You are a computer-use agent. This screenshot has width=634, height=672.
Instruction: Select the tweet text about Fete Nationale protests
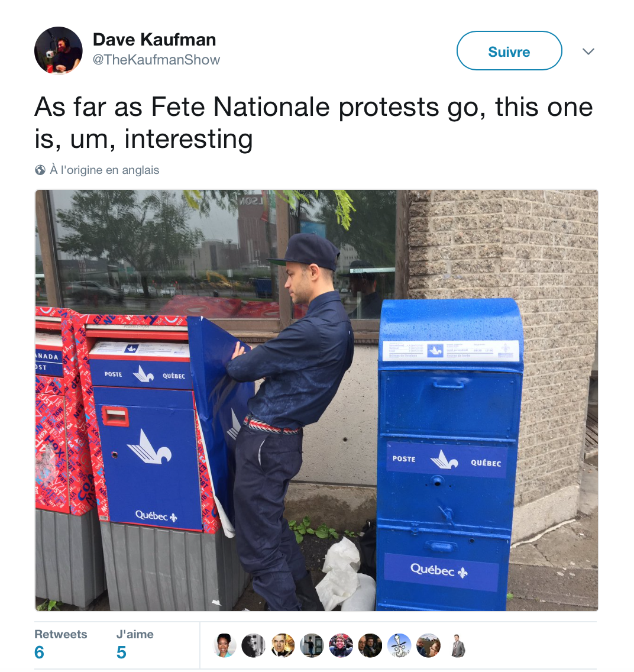click(314, 123)
